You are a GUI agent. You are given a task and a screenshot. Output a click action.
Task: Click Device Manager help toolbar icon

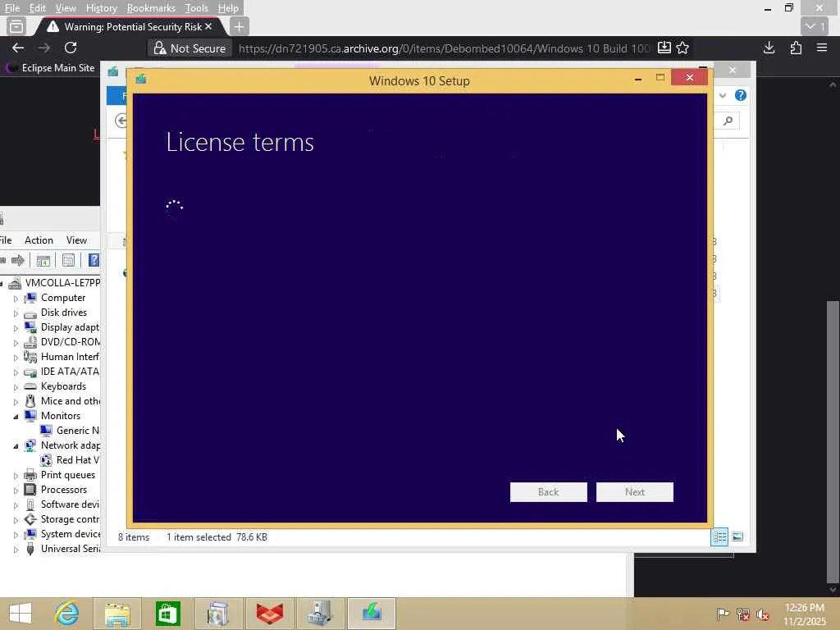point(94,260)
